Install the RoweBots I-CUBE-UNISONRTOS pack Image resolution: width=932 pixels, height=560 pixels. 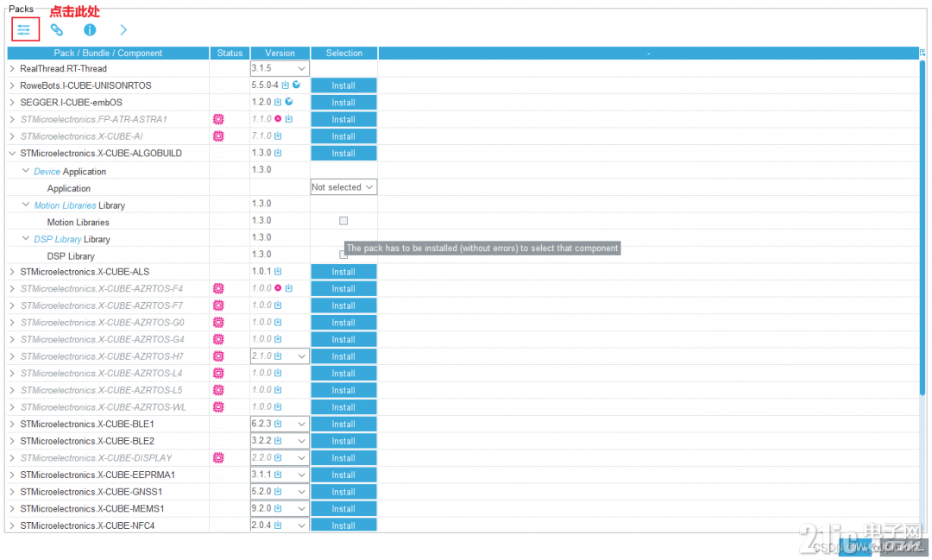click(x=343, y=85)
